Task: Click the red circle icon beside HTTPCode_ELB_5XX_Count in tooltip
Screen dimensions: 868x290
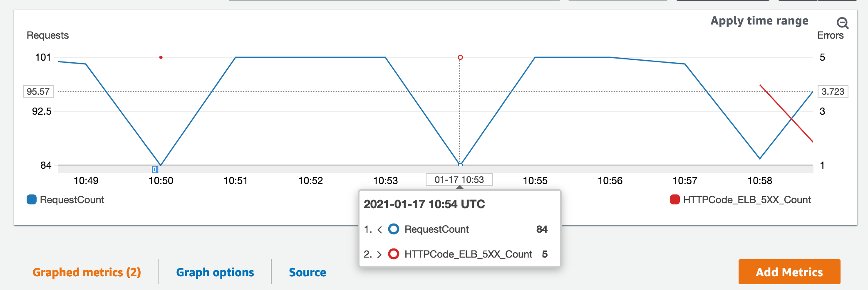Action: [x=394, y=254]
